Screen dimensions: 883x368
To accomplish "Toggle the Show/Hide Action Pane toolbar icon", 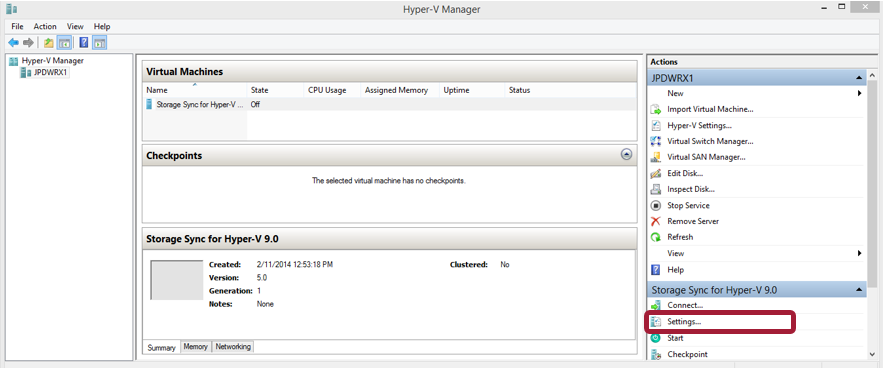I will [x=100, y=43].
